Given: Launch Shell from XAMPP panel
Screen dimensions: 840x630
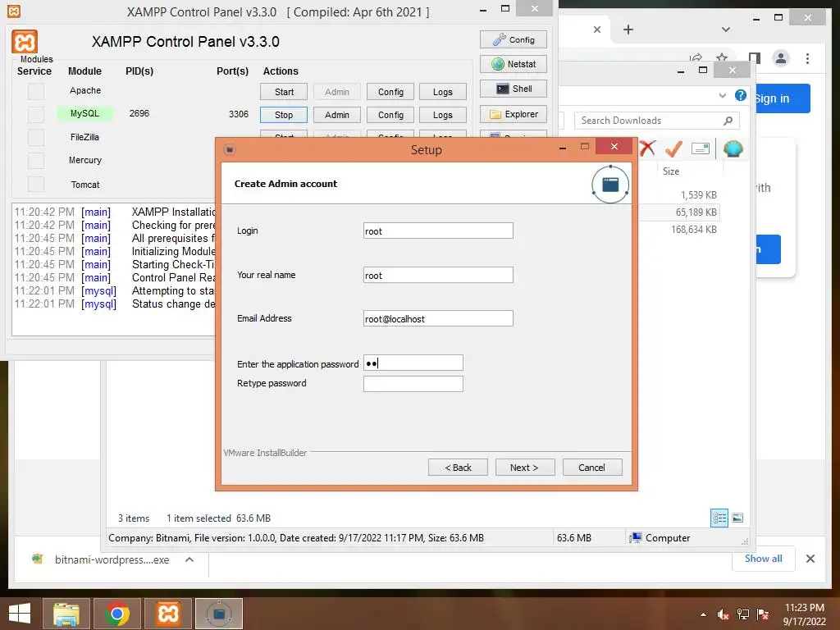Looking at the screenshot, I should 514,89.
